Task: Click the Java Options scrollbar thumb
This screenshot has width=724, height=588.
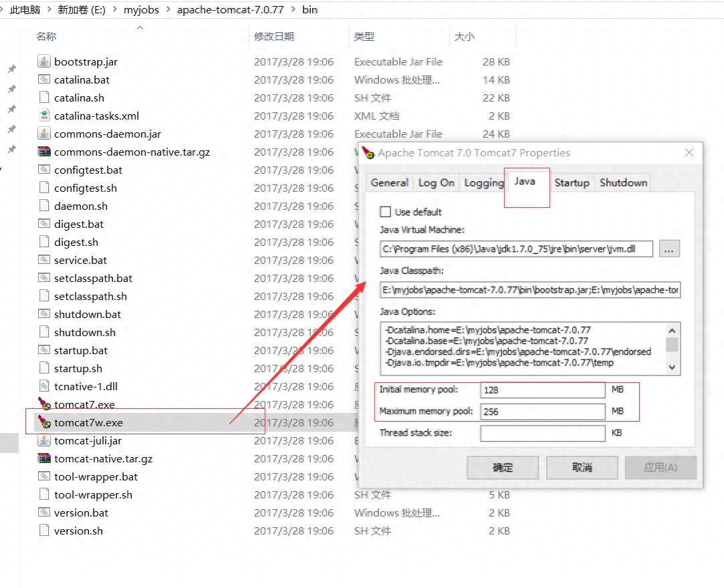Action: [x=672, y=344]
